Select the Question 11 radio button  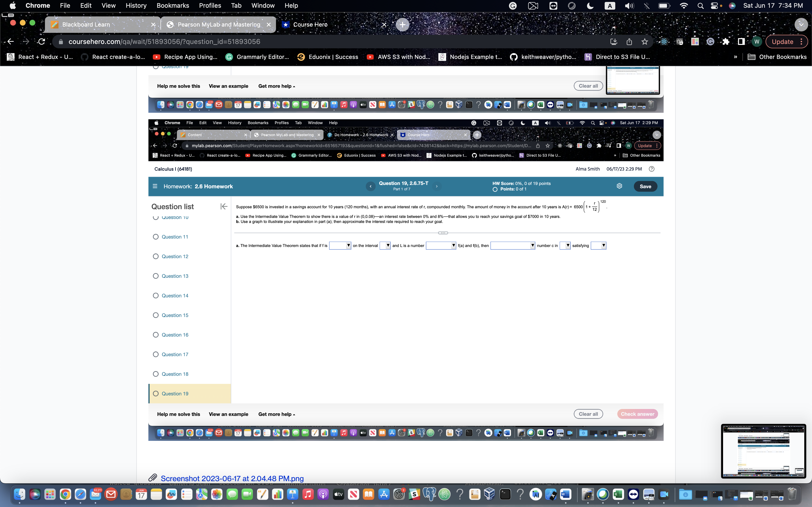point(156,237)
